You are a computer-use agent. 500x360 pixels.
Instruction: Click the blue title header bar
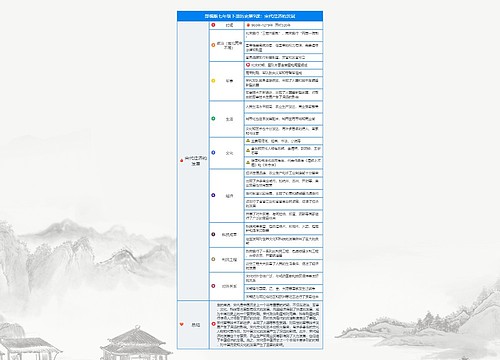tap(250, 16)
